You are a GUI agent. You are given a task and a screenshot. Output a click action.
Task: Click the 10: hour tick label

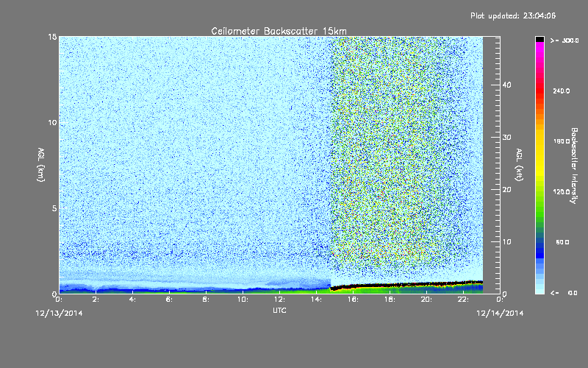pyautogui.click(x=243, y=300)
